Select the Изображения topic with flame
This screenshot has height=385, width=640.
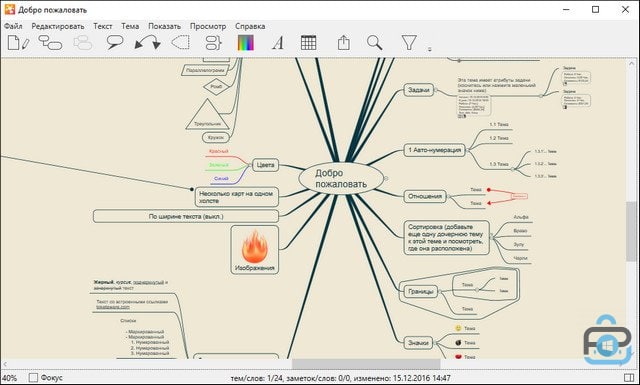(255, 249)
